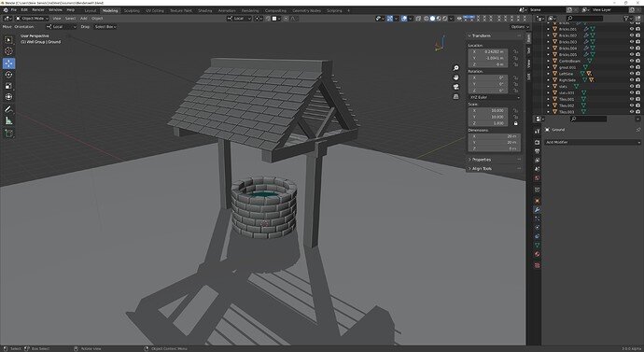
Task: Toggle camera view with the camera icon
Action: [455, 87]
